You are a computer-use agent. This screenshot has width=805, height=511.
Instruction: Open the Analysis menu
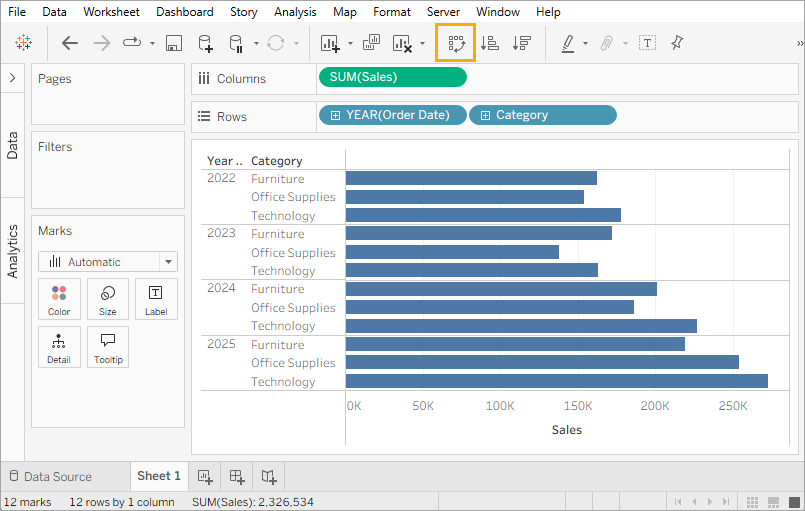294,12
